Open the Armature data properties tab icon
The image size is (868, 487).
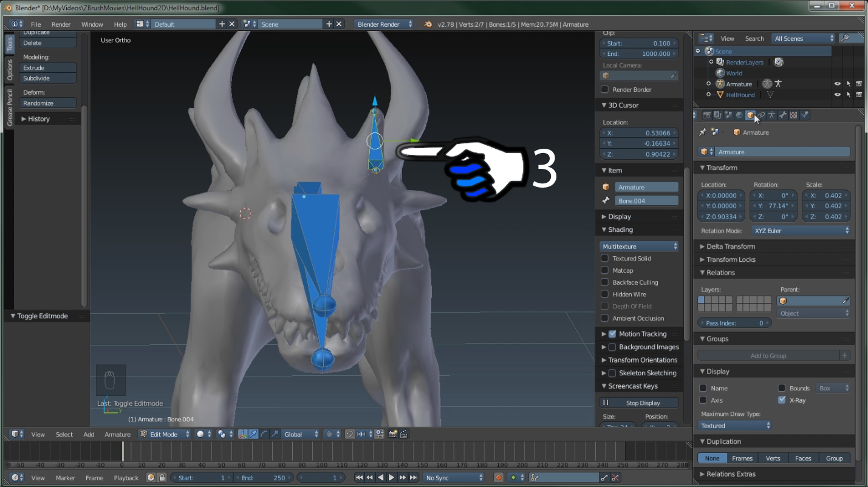pos(772,115)
